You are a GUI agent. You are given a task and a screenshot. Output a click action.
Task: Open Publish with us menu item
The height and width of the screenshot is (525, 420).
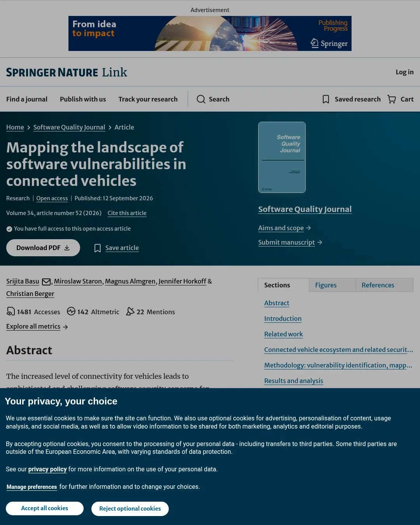pyautogui.click(x=83, y=99)
